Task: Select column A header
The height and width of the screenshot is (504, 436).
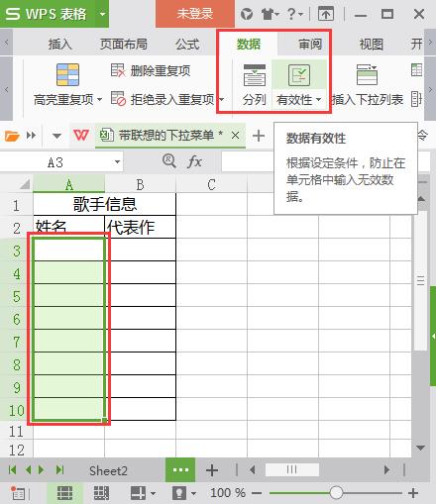Action: click(x=69, y=184)
